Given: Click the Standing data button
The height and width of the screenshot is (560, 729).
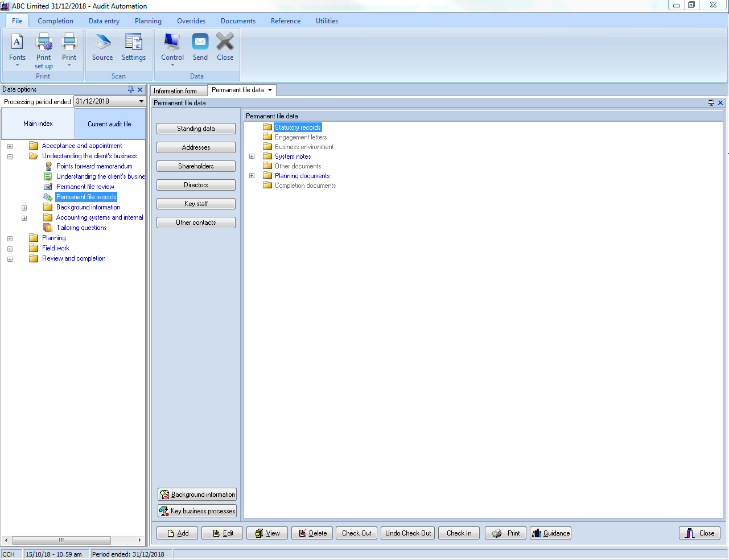Looking at the screenshot, I should [x=196, y=129].
